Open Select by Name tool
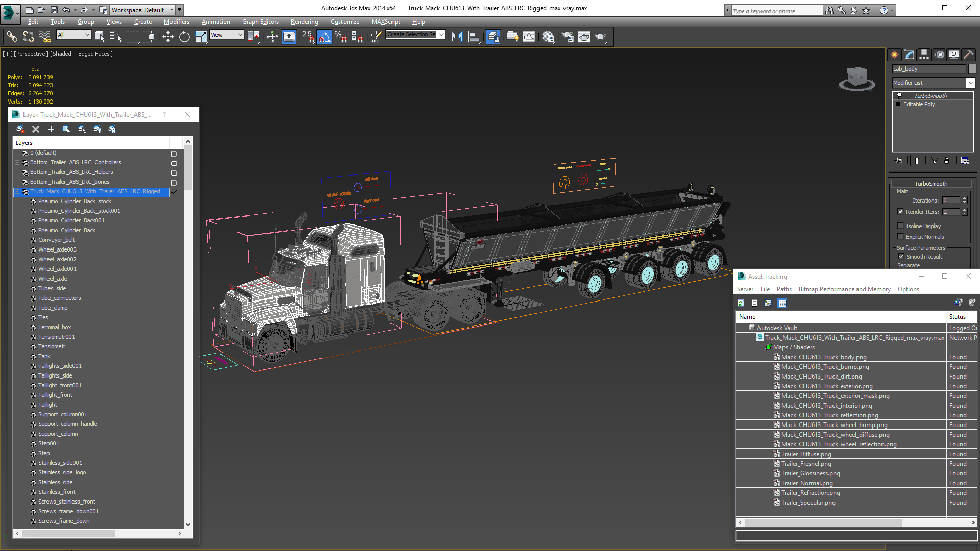This screenshot has width=980, height=551. click(x=116, y=36)
